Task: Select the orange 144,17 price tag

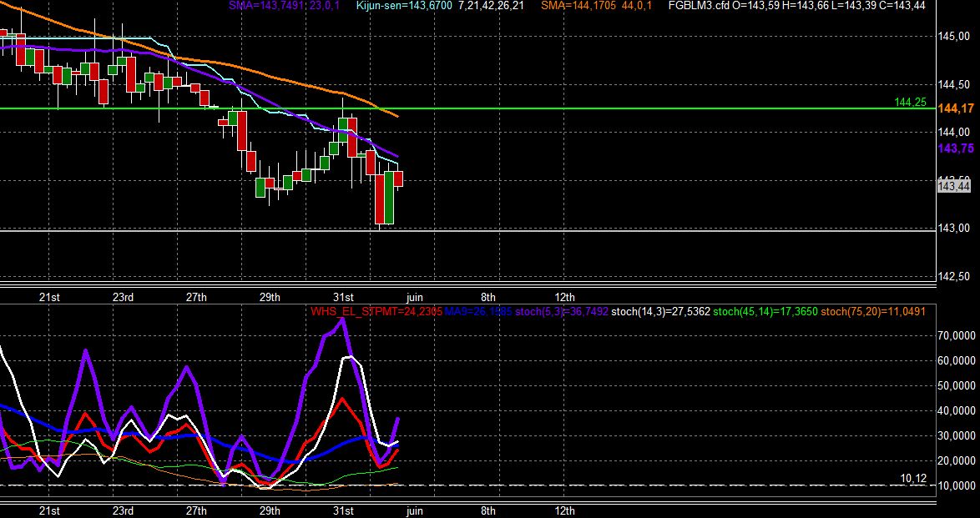Action: (x=957, y=108)
